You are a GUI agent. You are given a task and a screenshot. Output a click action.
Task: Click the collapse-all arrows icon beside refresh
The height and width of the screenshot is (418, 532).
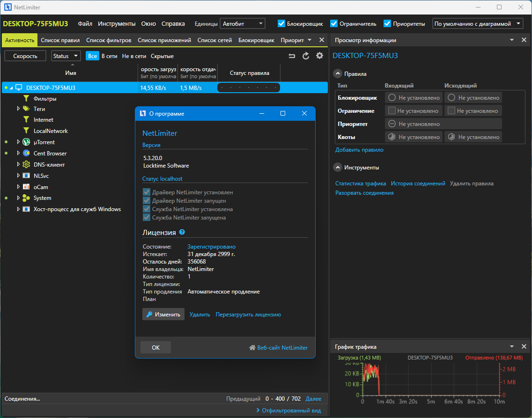292,56
